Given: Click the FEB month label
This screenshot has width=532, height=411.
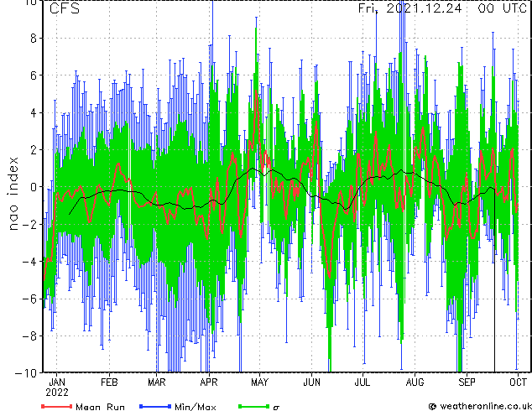Looking at the screenshot, I should pyautogui.click(x=109, y=382).
